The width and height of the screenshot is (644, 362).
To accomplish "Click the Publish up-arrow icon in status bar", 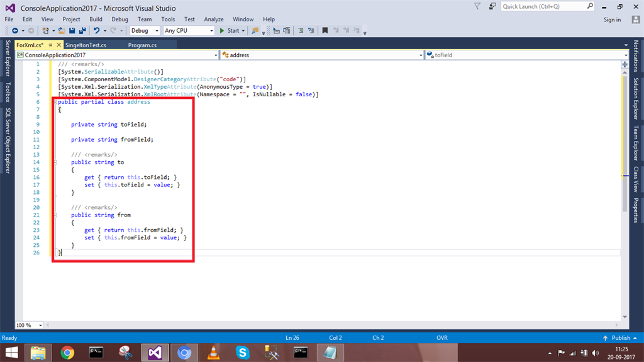I will click(x=605, y=337).
